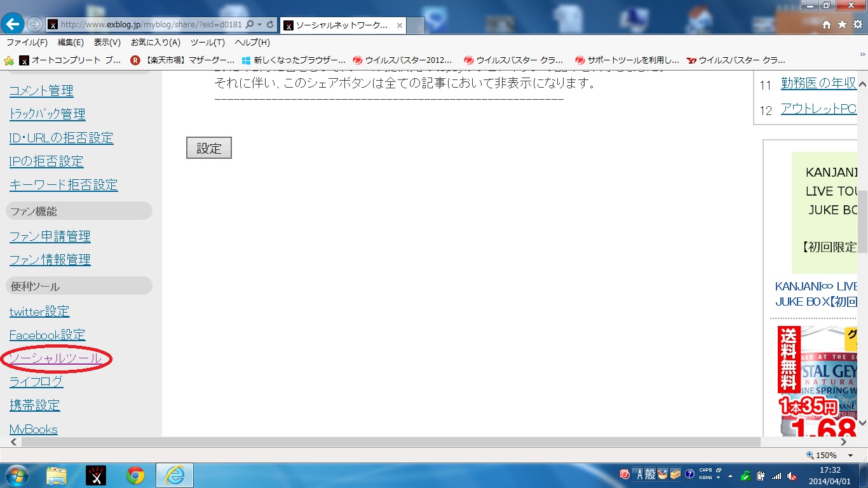
Task: Open 編集(E) menu
Action: coord(71,43)
